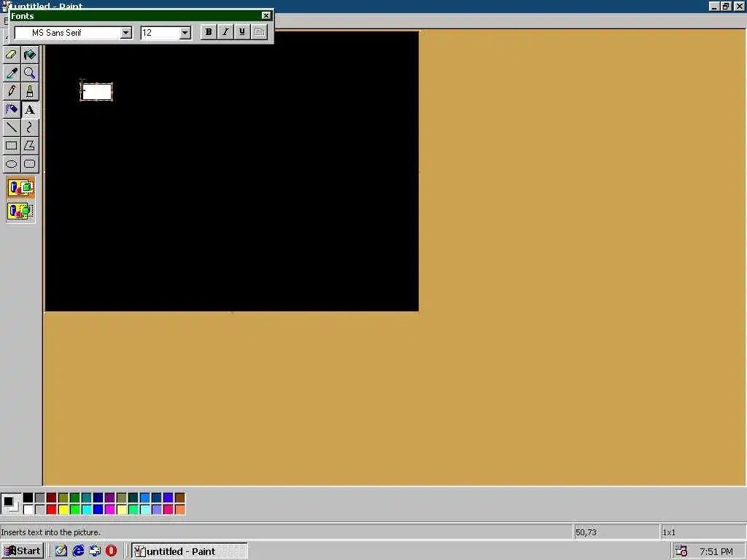Viewport: 747px width, 560px height.
Task: Pick the white color swatch
Action: click(x=28, y=510)
